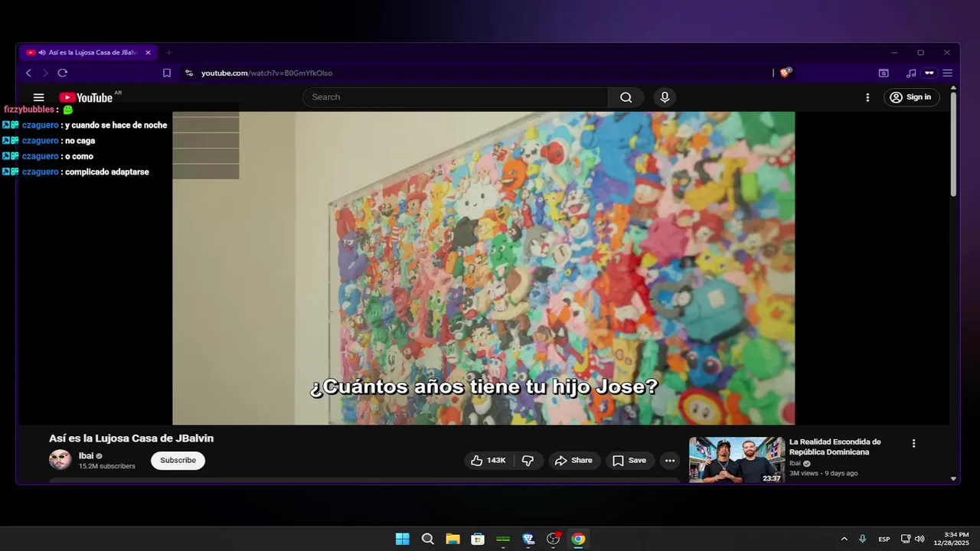The height and width of the screenshot is (551, 980).
Task: Open a new tab with the plus button
Action: click(169, 53)
